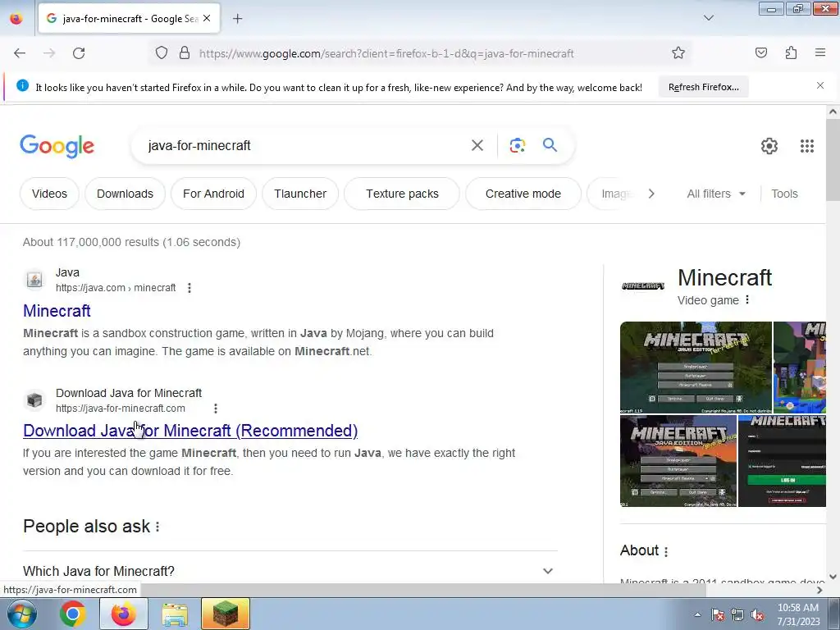Open File Explorer from the taskbar
Screen dimensions: 840x630
click(x=175, y=614)
